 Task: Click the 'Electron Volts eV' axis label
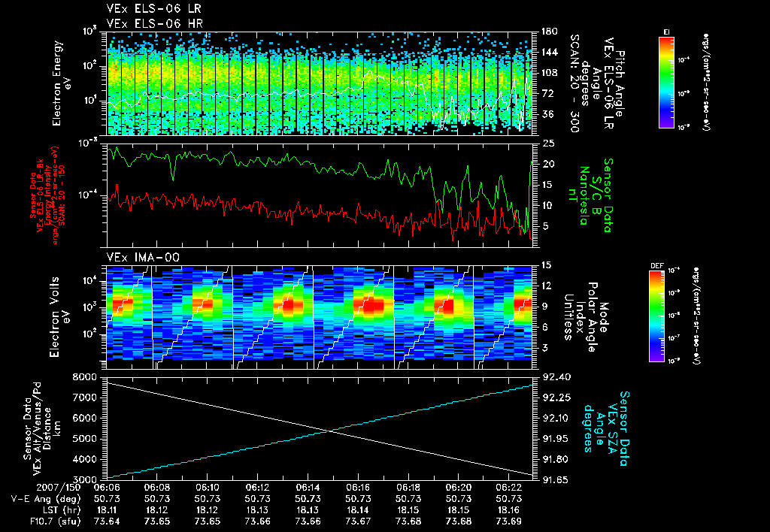[x=59, y=317]
